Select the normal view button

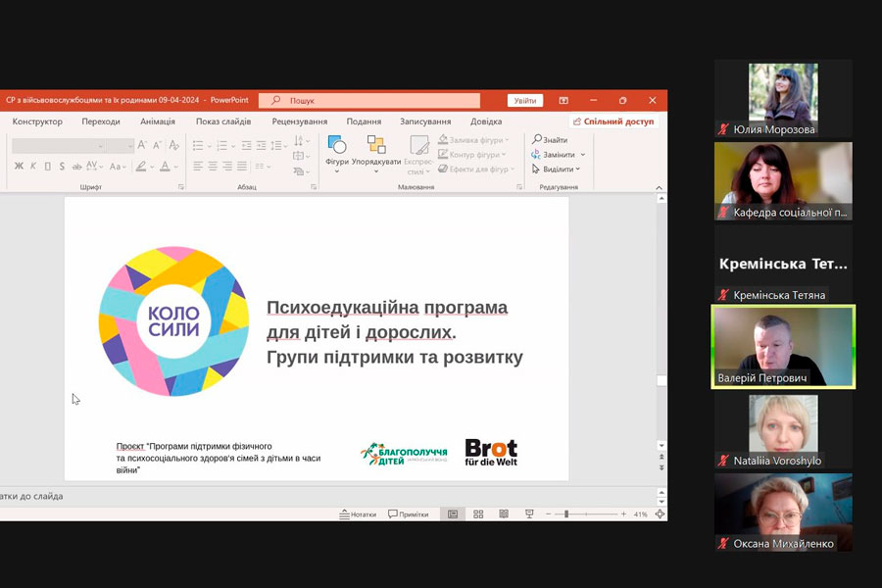[453, 514]
